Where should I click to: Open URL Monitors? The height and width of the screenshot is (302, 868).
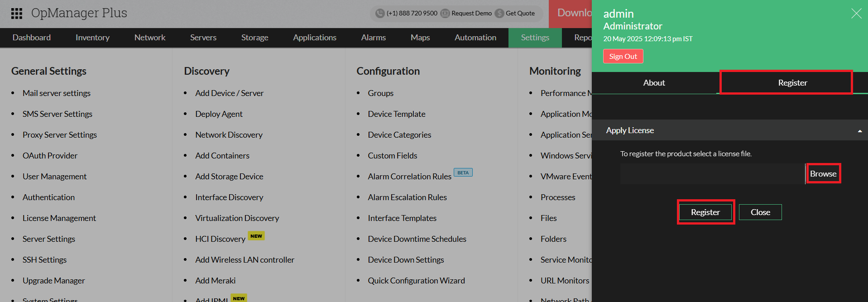point(565,281)
